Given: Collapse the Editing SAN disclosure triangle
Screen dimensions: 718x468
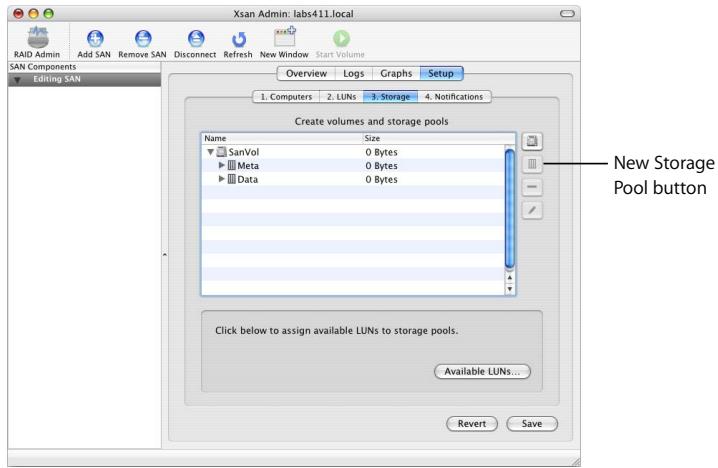Looking at the screenshot, I should tap(17, 80).
